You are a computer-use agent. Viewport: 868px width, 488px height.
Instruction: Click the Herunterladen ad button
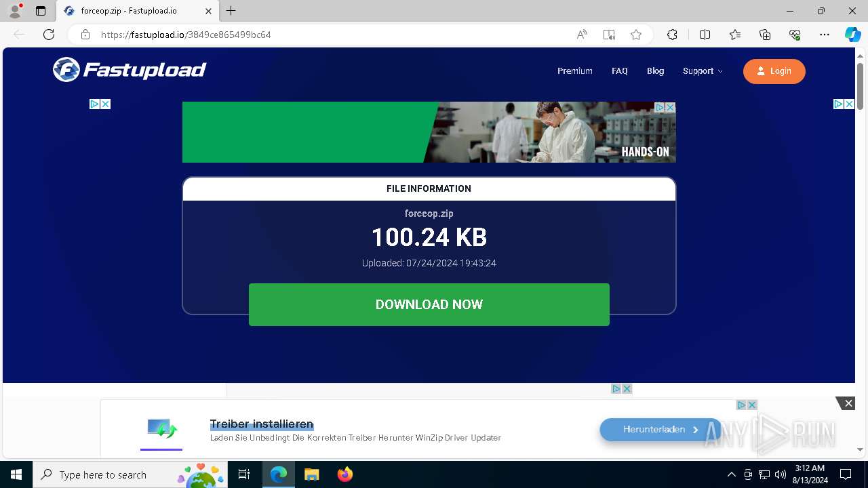pos(660,430)
